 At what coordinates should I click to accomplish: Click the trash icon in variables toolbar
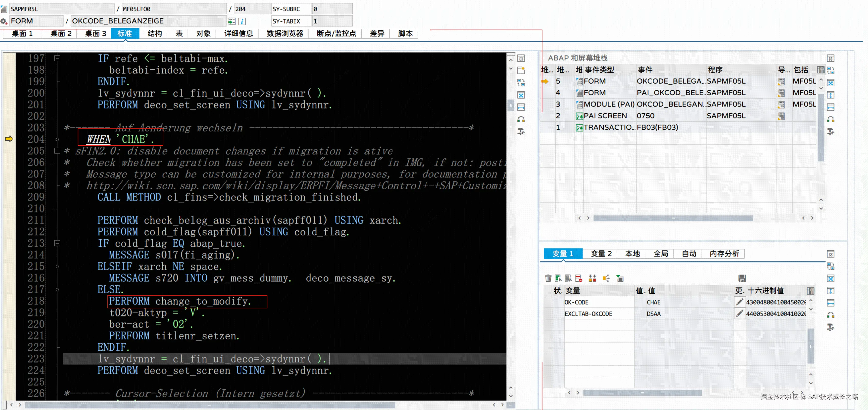coord(548,278)
